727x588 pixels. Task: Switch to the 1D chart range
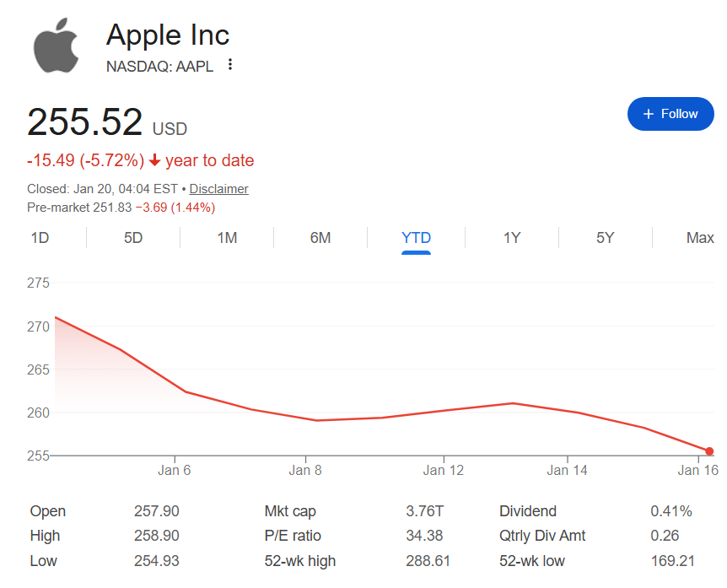(x=40, y=238)
